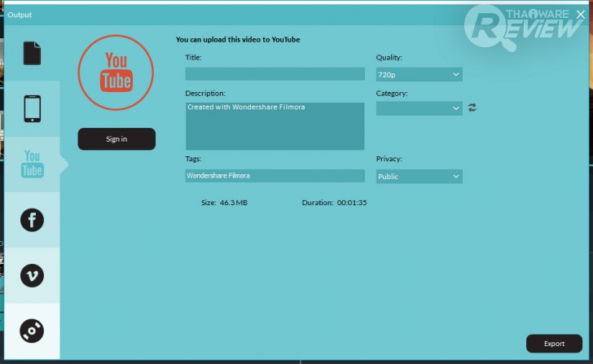Click the Duration 00:01:35 value
593x364 pixels.
click(x=352, y=203)
